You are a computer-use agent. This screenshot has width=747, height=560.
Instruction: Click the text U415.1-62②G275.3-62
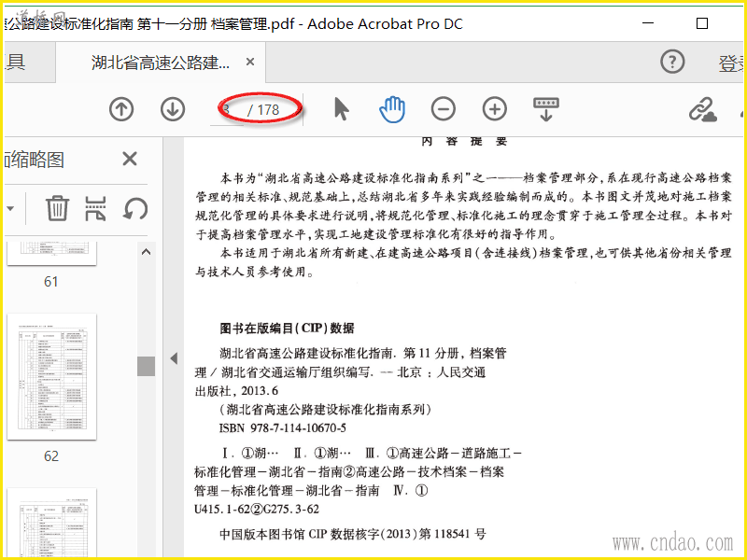pyautogui.click(x=257, y=509)
